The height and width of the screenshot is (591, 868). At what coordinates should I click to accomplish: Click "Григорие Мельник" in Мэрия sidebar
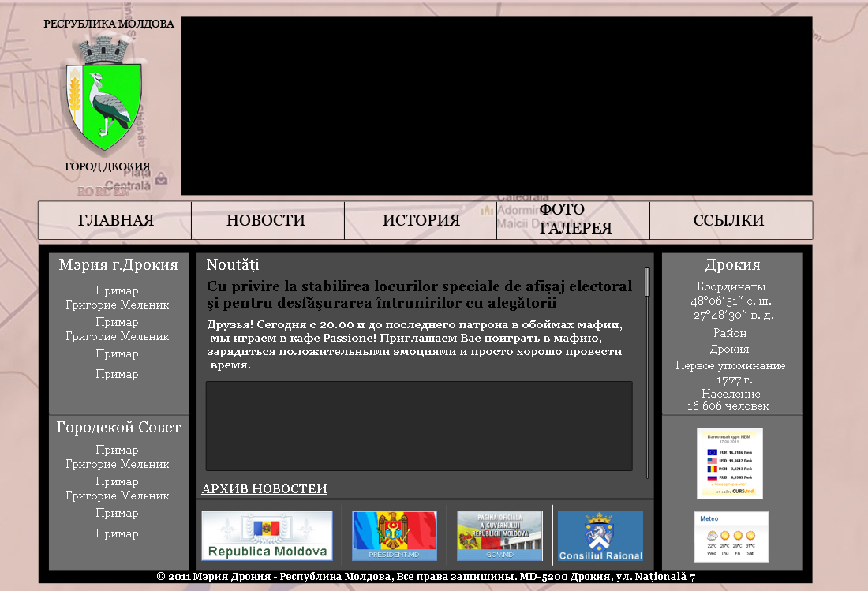point(117,305)
